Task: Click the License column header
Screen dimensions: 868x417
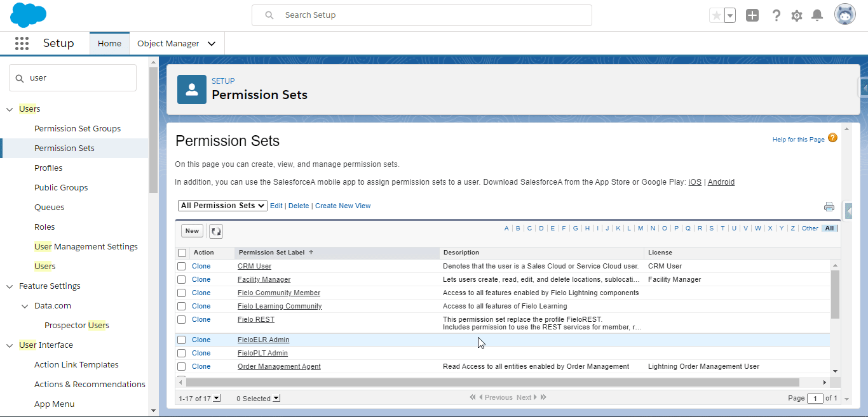Action: (660, 252)
